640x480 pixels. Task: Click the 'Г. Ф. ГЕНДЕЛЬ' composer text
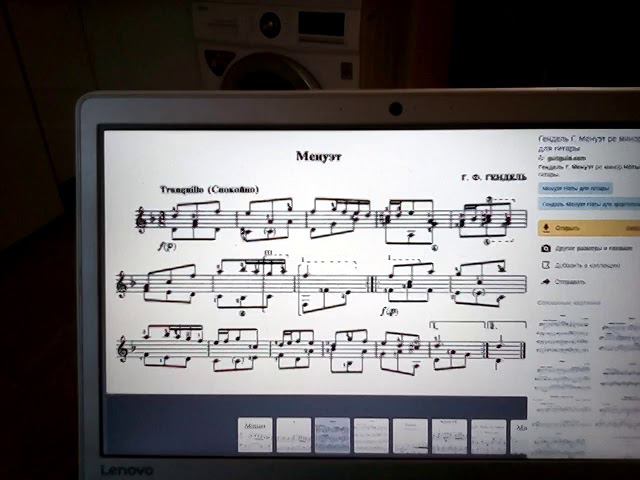tap(494, 178)
